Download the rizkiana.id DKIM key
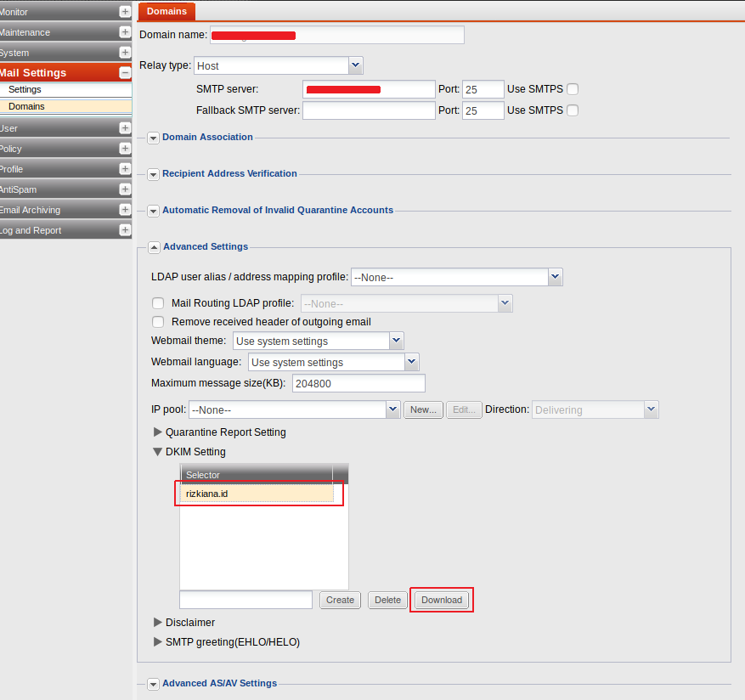This screenshot has height=700, width=745. (x=441, y=599)
